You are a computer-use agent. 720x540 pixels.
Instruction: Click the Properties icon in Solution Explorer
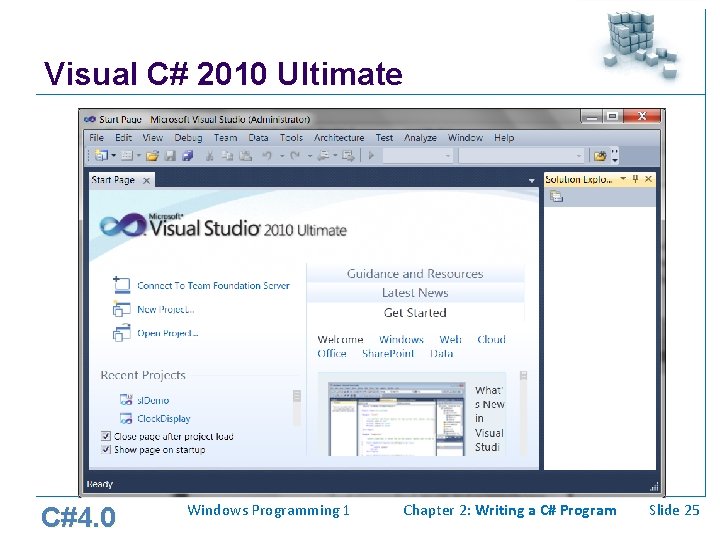pyautogui.click(x=557, y=197)
